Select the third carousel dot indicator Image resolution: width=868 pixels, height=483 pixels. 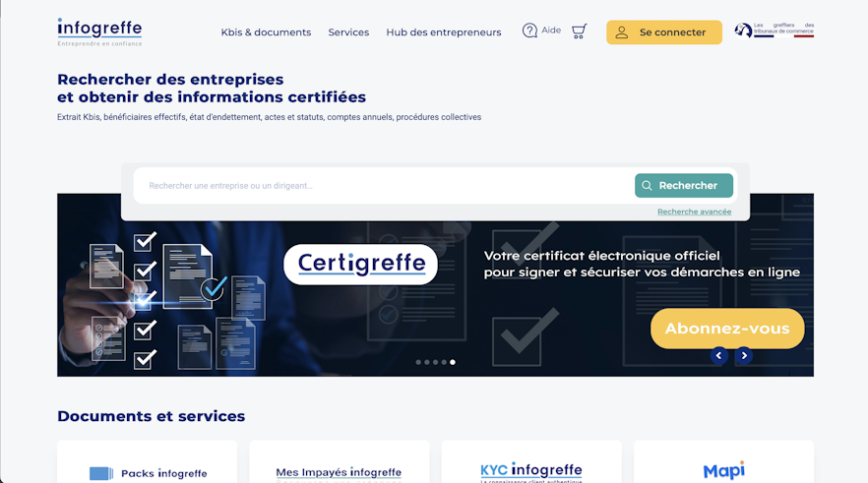tap(436, 362)
